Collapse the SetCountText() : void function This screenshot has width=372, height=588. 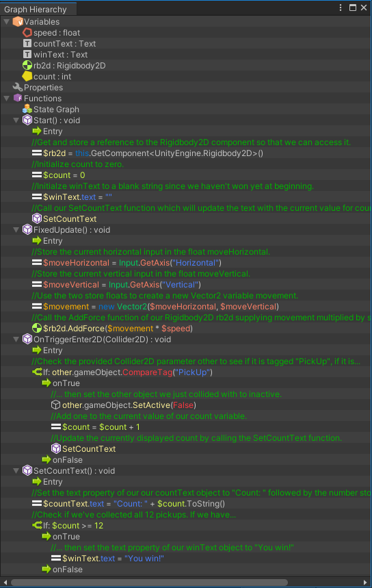click(16, 471)
